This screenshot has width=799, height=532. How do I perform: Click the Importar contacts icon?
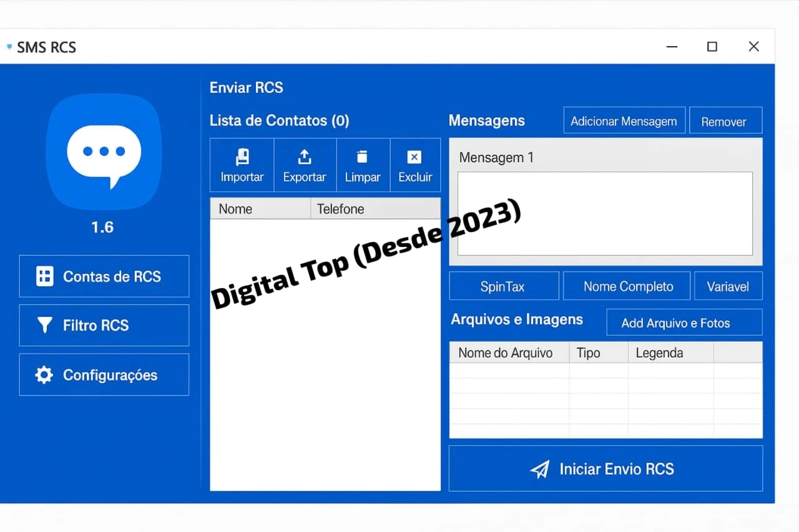pyautogui.click(x=242, y=157)
